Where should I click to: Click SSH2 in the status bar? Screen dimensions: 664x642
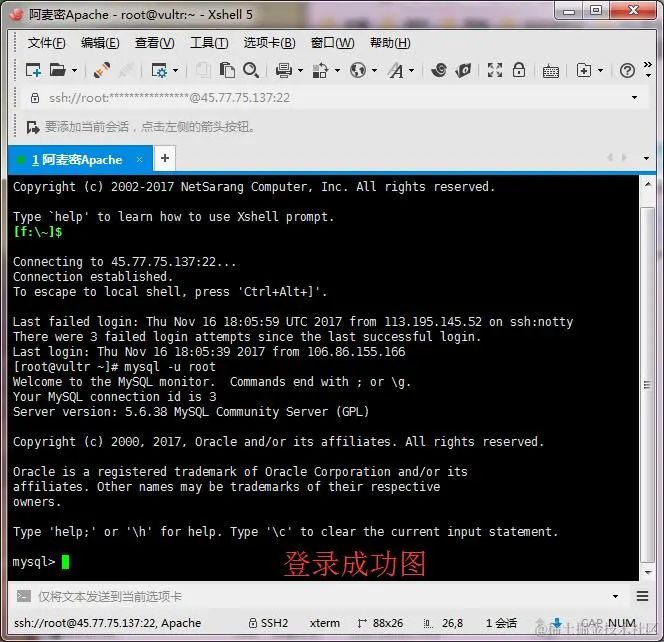click(268, 623)
